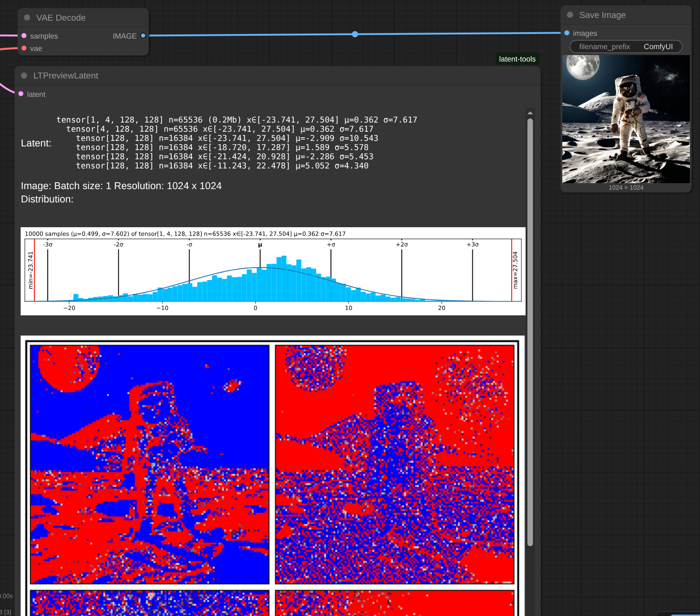Click the 'tensor[1, 4, 128, 128]' summary line
The image size is (700, 616).
237,120
